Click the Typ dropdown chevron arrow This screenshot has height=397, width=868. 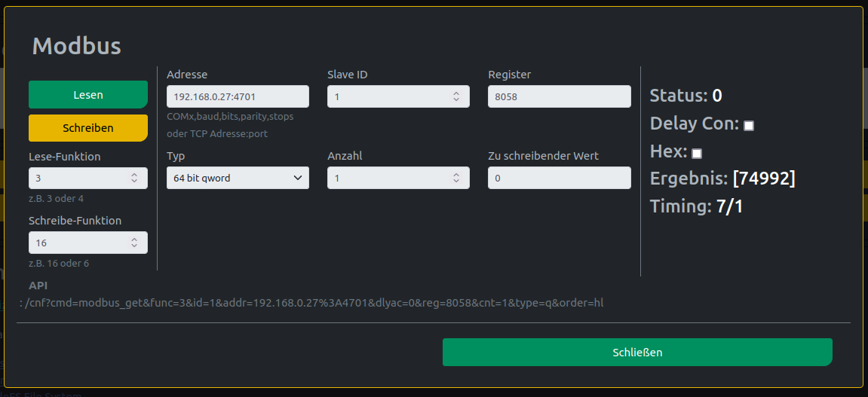[x=298, y=178]
